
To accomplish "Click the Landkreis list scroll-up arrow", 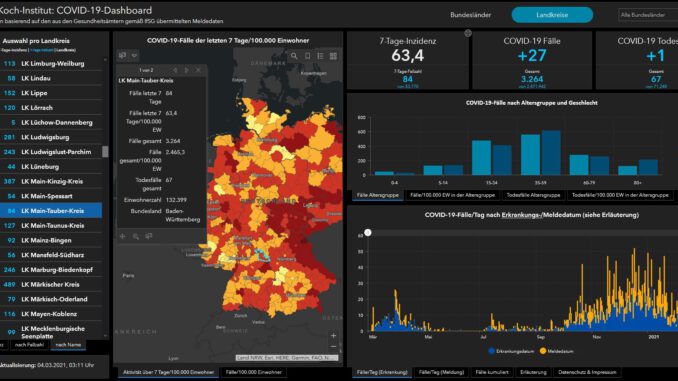I will pyautogui.click(x=105, y=60).
